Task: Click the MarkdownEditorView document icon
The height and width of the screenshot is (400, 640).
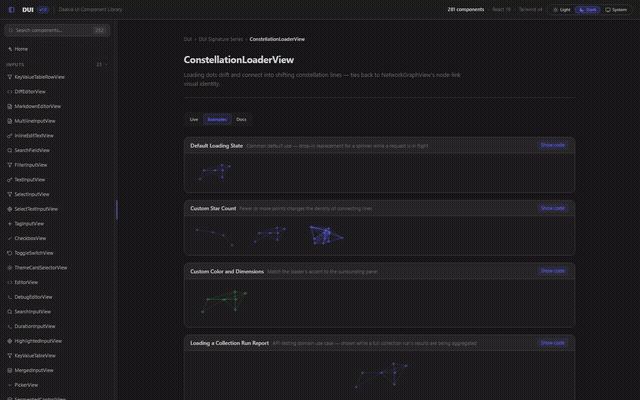Action: tap(9, 106)
